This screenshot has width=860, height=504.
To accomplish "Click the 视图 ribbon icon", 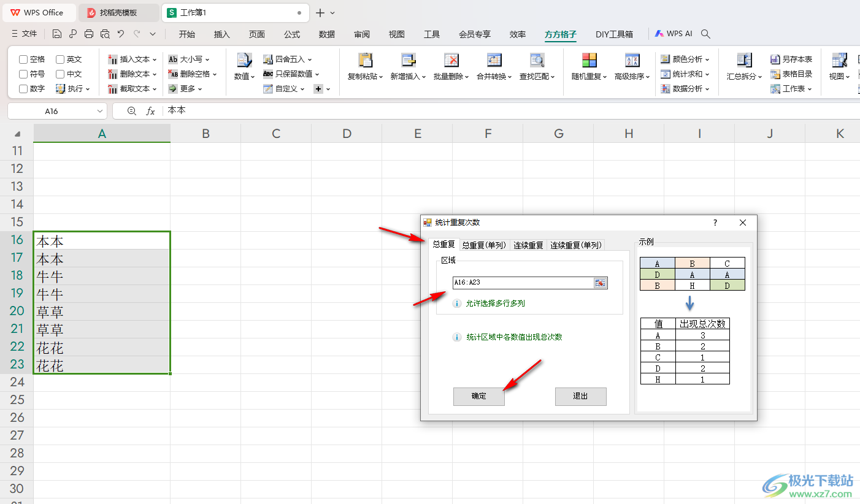I will click(839, 60).
